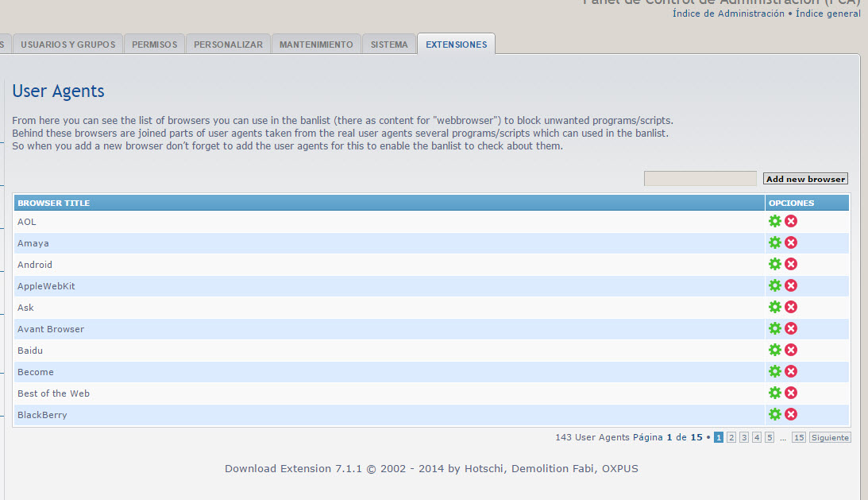The image size is (868, 500).
Task: Delete the BlackBerry browser entry
Action: (791, 414)
